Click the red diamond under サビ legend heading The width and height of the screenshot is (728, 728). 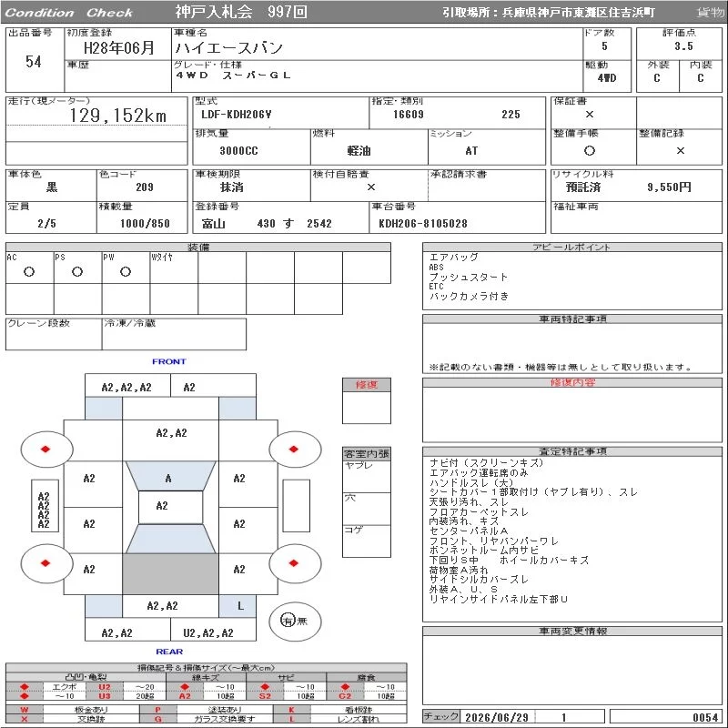click(x=265, y=687)
